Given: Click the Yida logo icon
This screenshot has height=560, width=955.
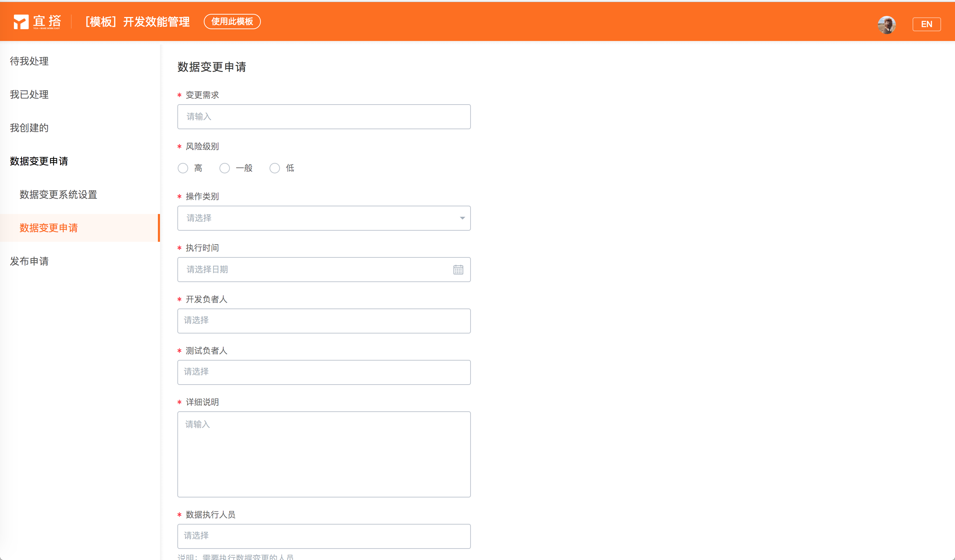Looking at the screenshot, I should pyautogui.click(x=21, y=22).
